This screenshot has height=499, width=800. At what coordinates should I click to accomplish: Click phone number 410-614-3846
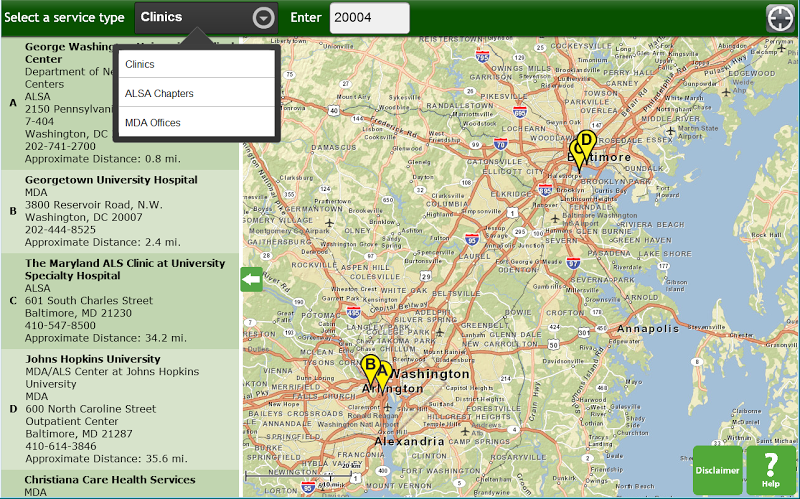(x=61, y=446)
